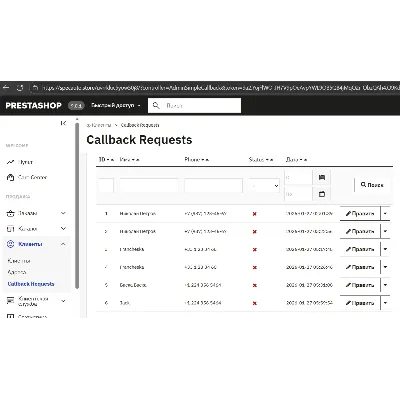Toggle status red cross in the fourth row

(x=255, y=267)
